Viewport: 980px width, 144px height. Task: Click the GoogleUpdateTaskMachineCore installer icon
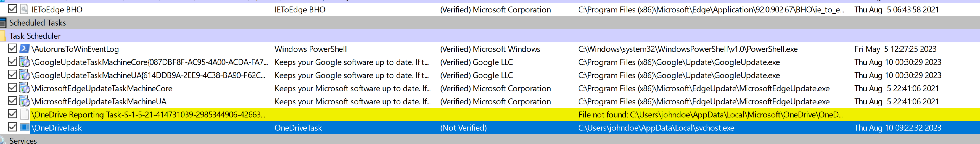[24, 62]
